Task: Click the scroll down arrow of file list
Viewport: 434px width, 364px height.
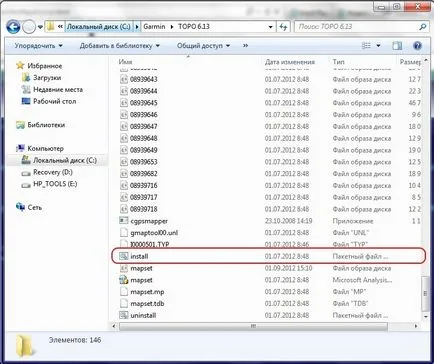Action: pos(425,317)
